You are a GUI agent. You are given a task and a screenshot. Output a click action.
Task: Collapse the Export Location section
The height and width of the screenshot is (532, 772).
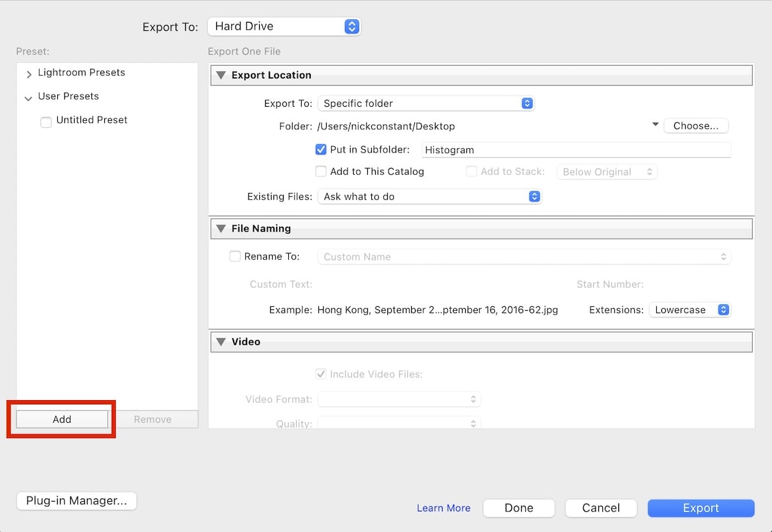(221, 75)
